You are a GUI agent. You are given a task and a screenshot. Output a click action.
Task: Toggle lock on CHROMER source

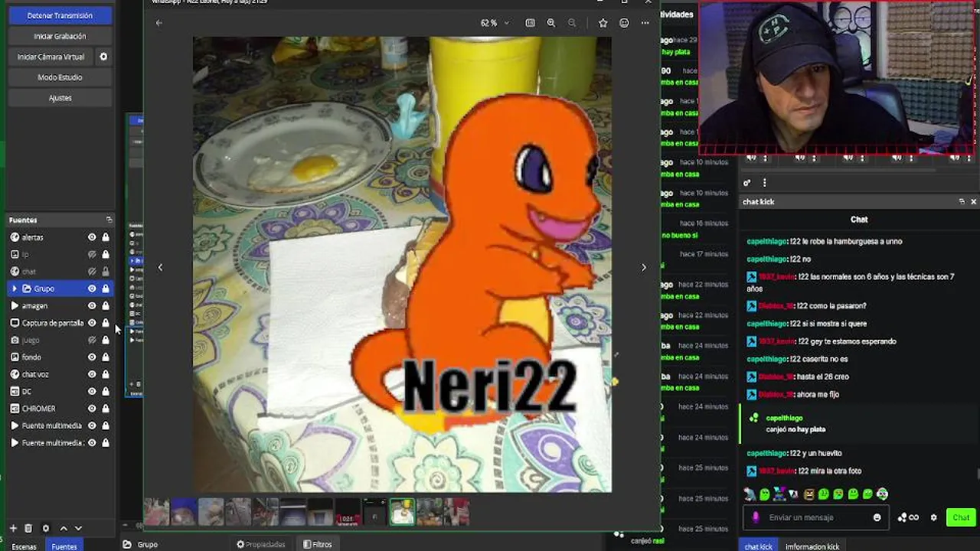[x=106, y=409]
